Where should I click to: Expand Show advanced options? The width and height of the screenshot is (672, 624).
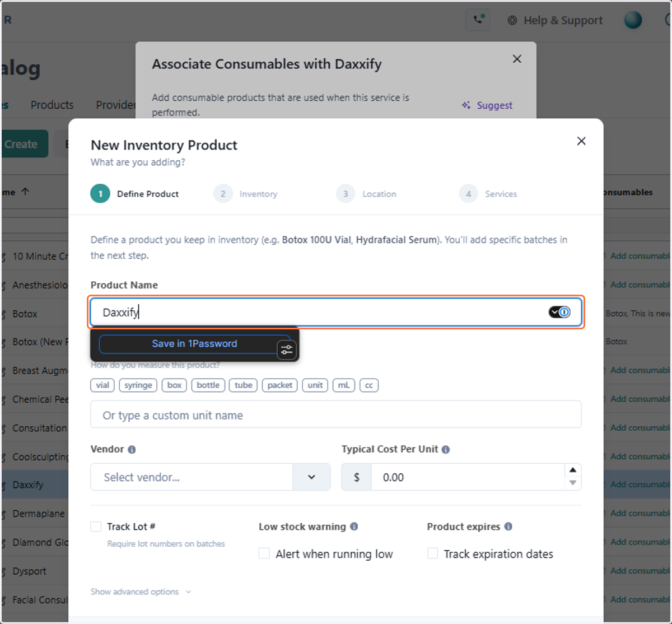141,592
